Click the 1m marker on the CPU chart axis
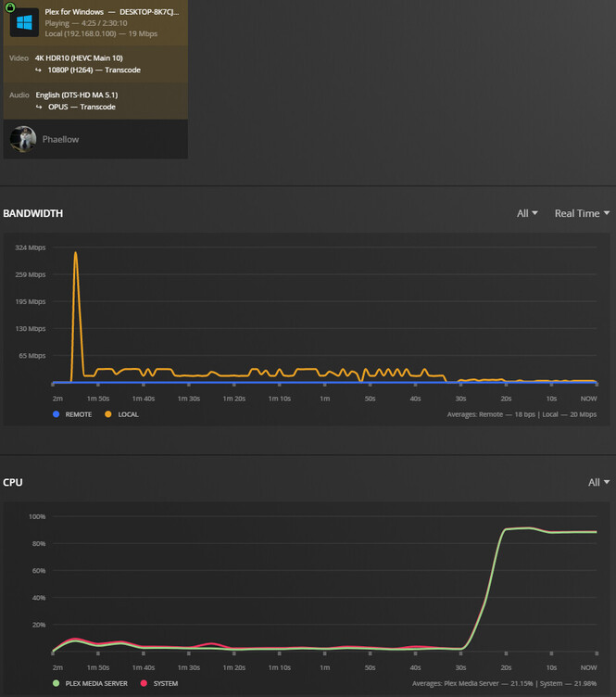The height and width of the screenshot is (697, 616). point(324,667)
